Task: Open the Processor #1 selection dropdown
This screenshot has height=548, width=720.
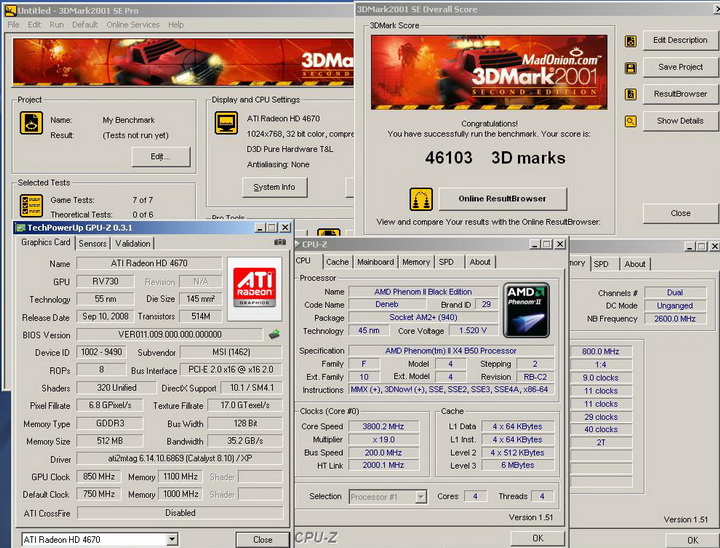Action: [420, 497]
